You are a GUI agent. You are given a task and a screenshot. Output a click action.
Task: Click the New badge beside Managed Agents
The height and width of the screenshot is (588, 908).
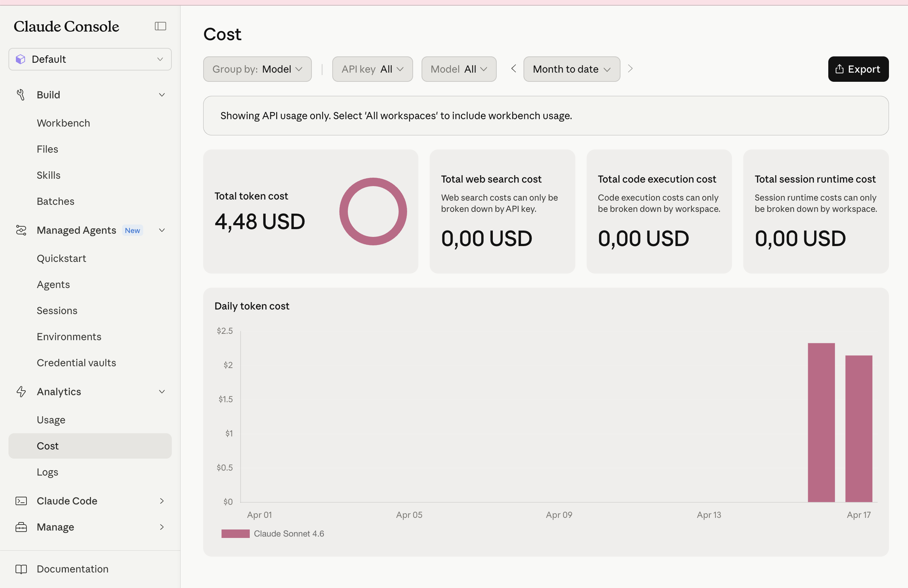click(x=132, y=230)
